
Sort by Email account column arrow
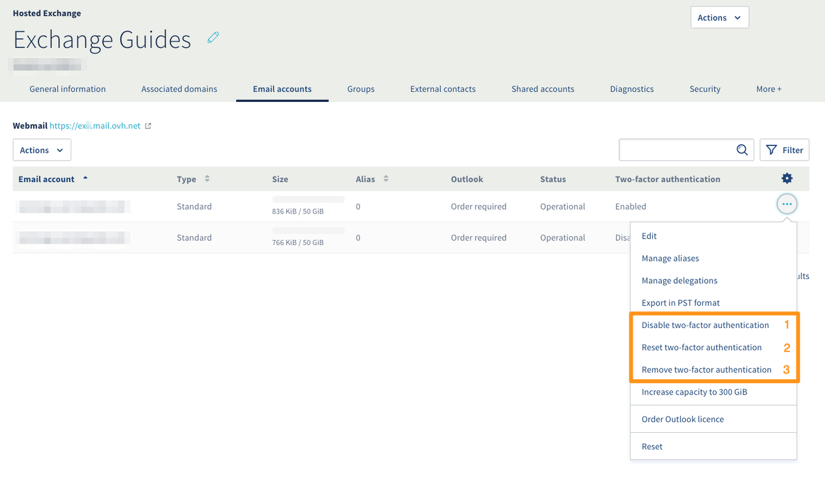[85, 178]
